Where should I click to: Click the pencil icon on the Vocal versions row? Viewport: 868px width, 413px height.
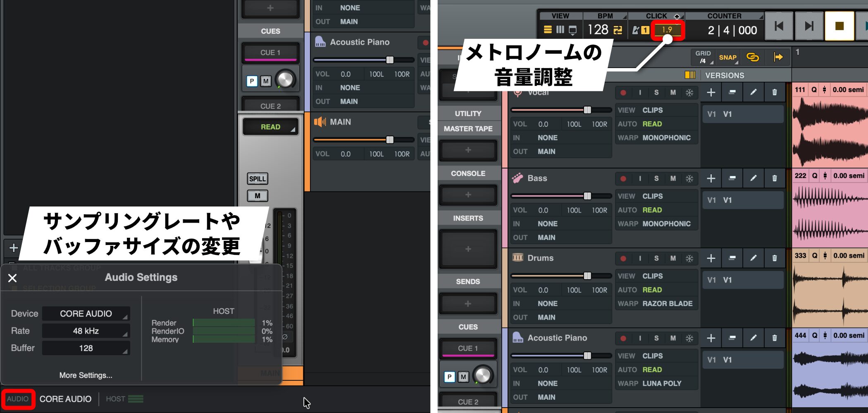click(x=753, y=92)
